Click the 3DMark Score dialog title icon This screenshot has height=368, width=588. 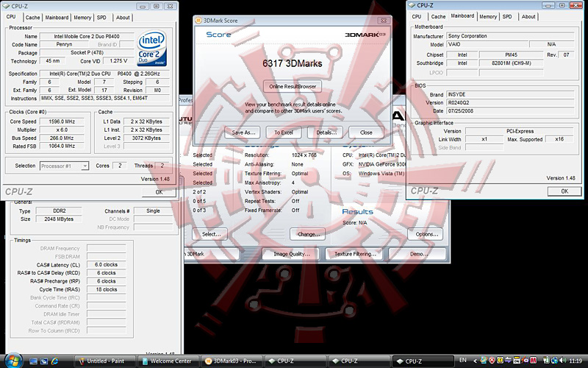[198, 21]
